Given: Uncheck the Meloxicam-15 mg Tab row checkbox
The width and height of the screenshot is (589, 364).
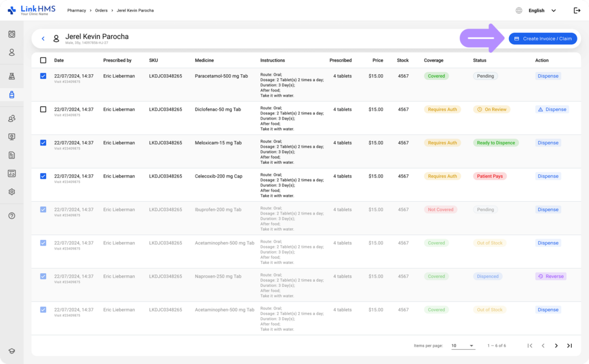Looking at the screenshot, I should (43, 143).
